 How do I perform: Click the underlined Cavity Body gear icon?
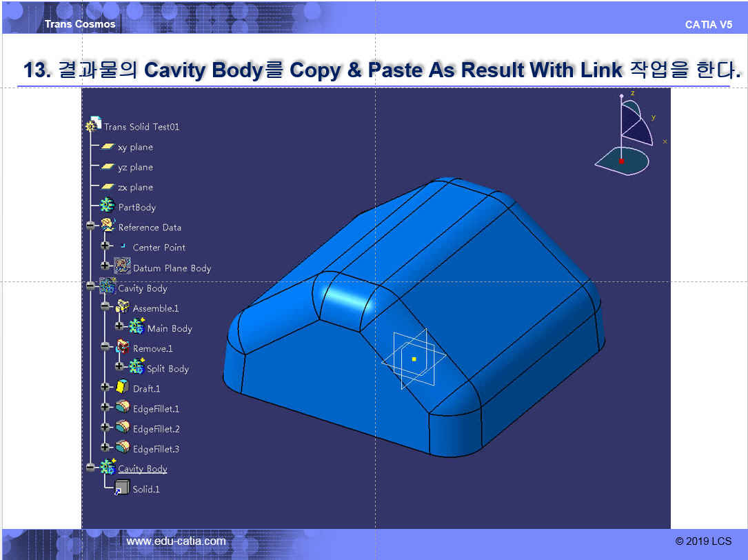tap(108, 467)
